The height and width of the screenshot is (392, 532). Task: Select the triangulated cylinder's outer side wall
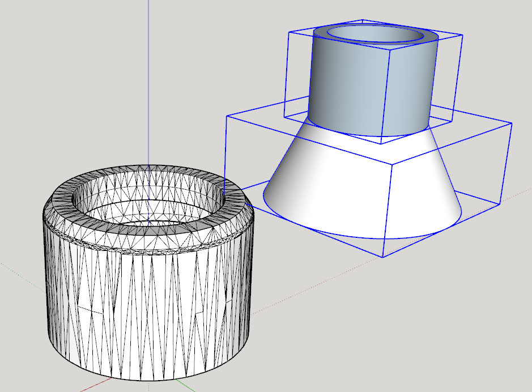pos(147,306)
